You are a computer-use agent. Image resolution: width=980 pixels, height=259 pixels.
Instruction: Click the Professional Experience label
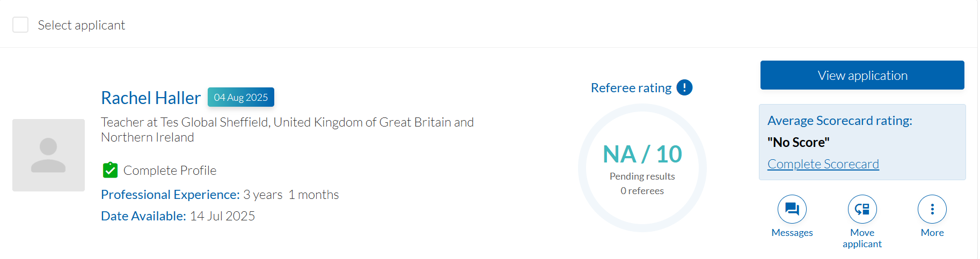(x=170, y=195)
